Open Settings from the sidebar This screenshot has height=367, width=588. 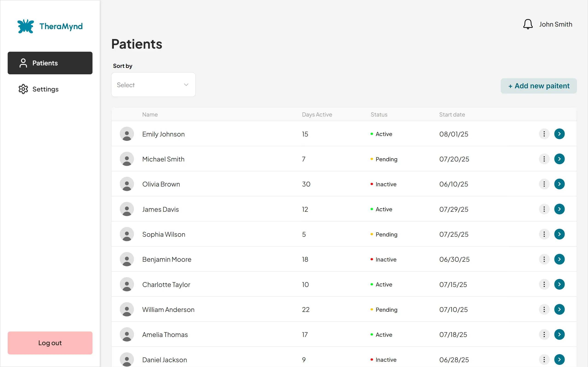tap(45, 89)
